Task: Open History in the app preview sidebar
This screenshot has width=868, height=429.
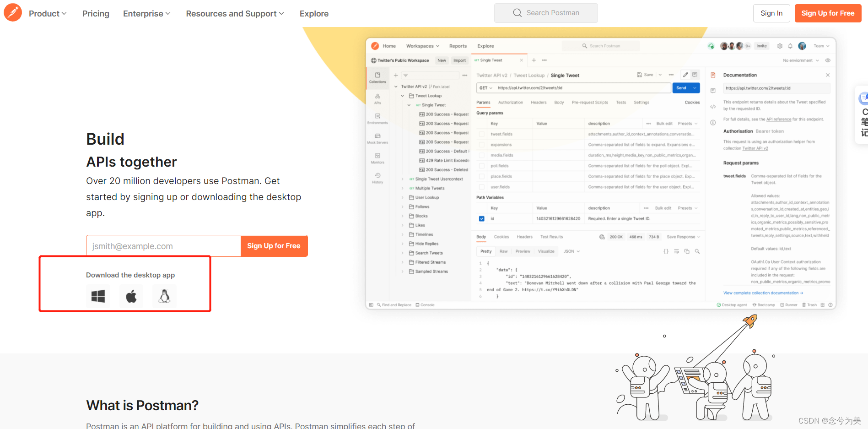Action: 377,178
